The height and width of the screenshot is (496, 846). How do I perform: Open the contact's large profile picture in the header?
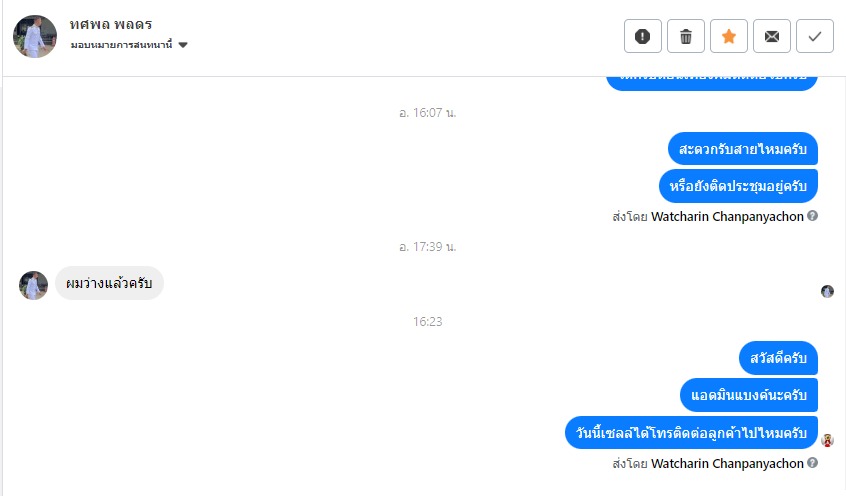[x=35, y=37]
